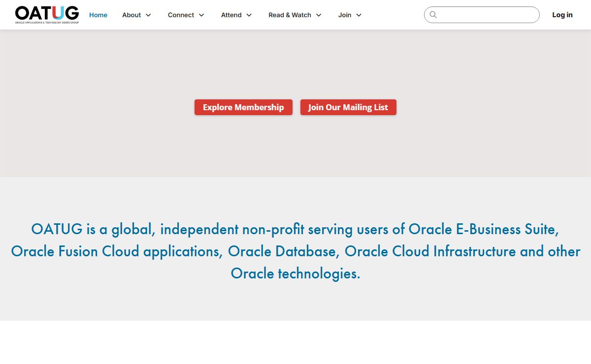
Task: Click the OATUG logo
Action: pyautogui.click(x=47, y=15)
